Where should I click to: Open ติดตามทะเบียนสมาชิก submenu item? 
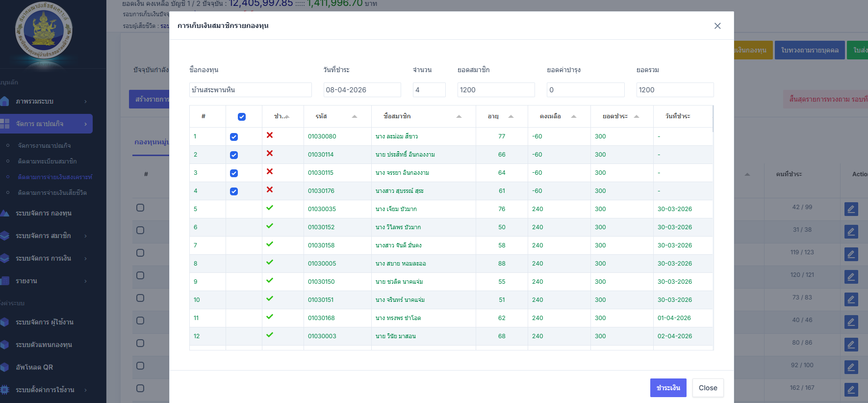[x=47, y=161]
